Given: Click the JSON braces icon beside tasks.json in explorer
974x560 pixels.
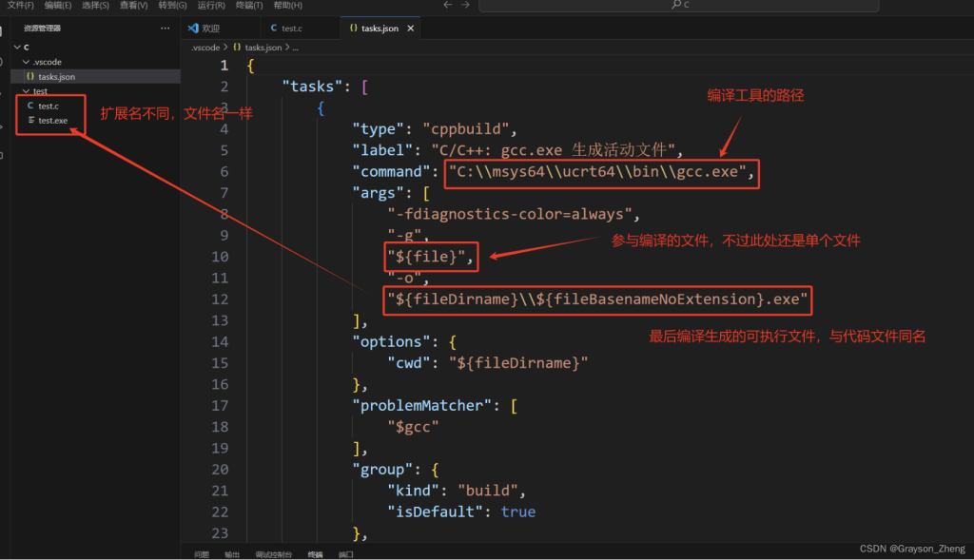Looking at the screenshot, I should (x=30, y=76).
